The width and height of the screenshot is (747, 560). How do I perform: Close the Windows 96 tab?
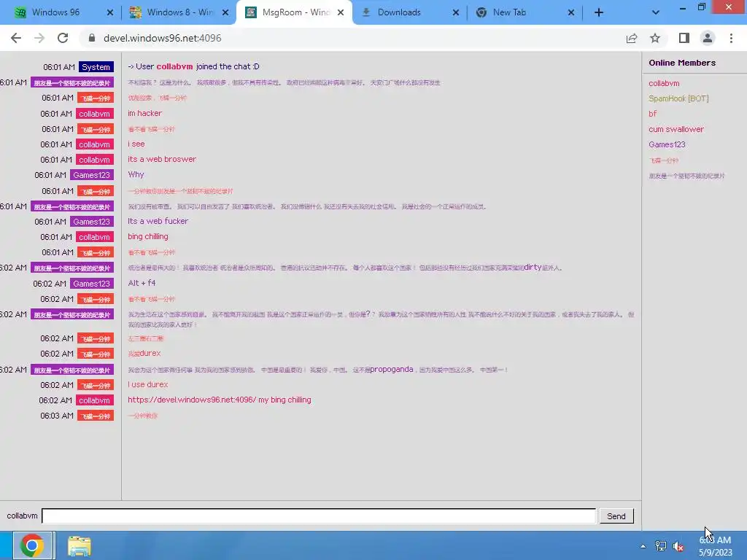pyautogui.click(x=110, y=12)
